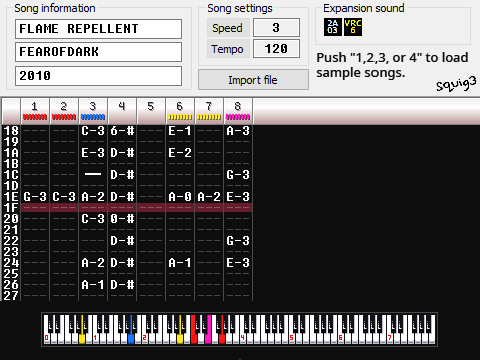Viewport: 480px width, 360px height.
Task: Change the Tempo value 120
Action: pyautogui.click(x=276, y=49)
